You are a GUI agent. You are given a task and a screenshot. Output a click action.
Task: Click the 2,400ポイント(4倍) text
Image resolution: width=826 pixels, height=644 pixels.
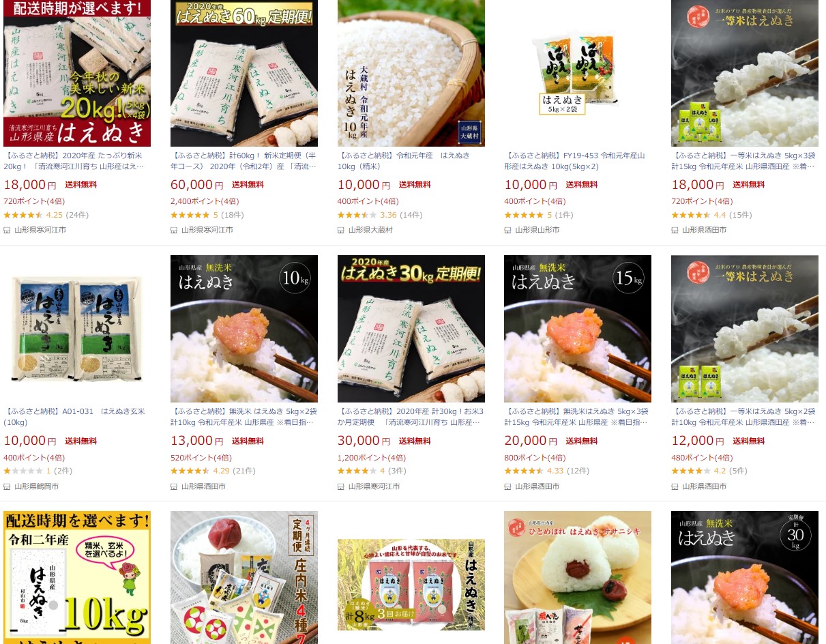[x=205, y=201]
